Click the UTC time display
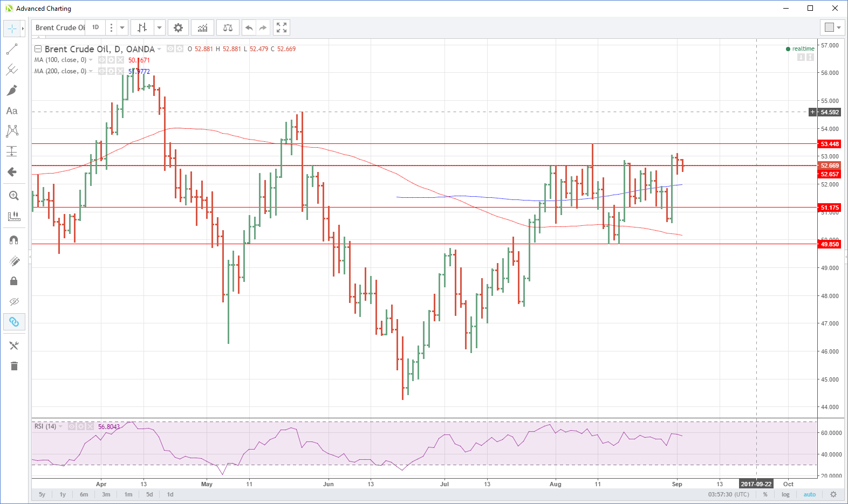 728,494
